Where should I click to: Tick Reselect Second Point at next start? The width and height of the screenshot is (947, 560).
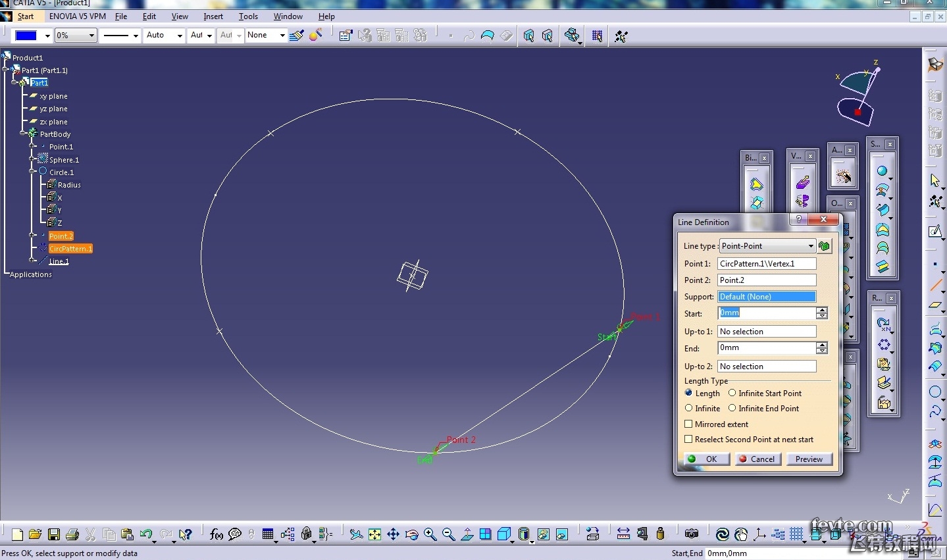coord(688,439)
